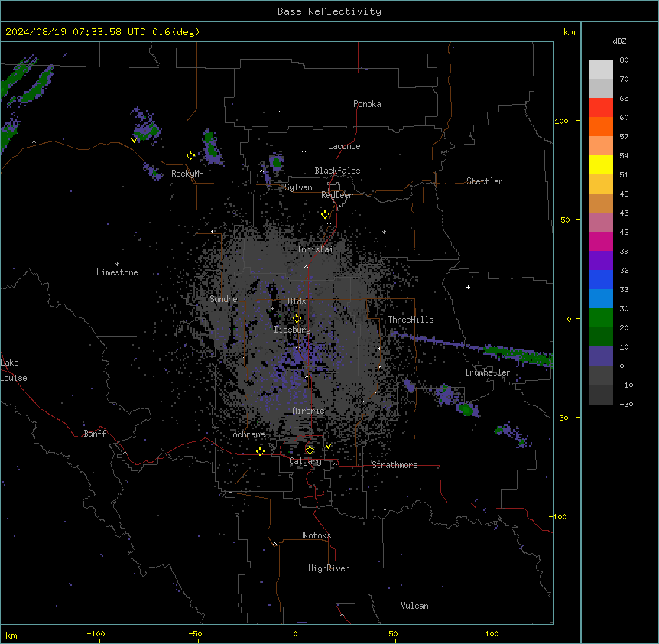Select the magenta 39-42 dBZ legend swatch
659x644 pixels.
[601, 241]
